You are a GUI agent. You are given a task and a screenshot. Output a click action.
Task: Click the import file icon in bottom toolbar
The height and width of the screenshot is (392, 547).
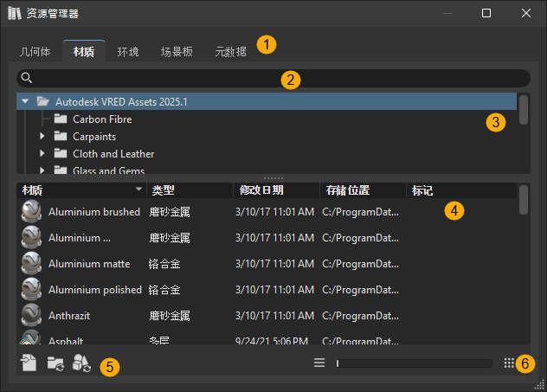tap(29, 363)
